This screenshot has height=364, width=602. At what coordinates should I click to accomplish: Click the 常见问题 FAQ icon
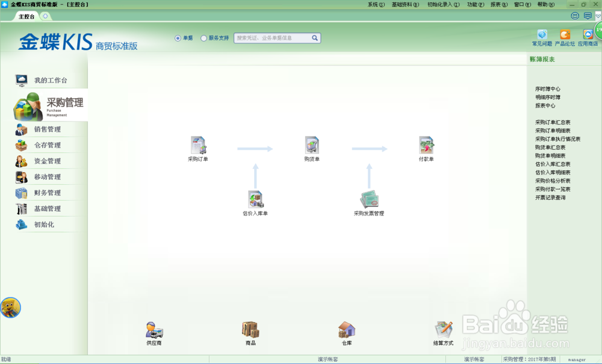[542, 34]
